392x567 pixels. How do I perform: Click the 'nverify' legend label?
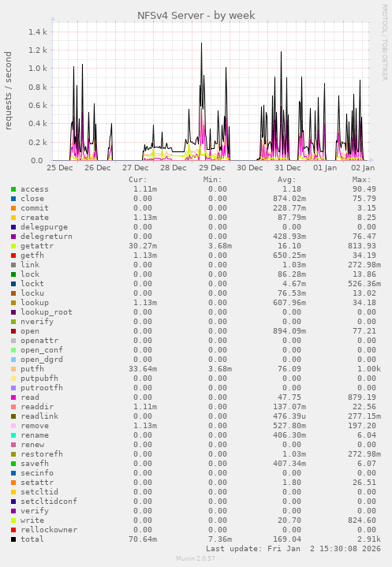coord(37,322)
